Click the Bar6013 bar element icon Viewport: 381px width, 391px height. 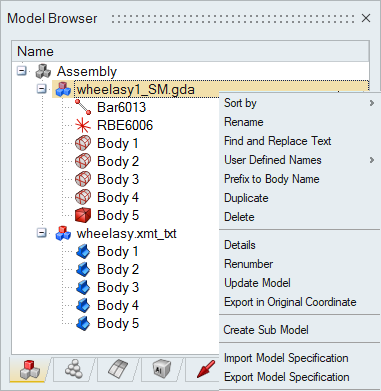pyautogui.click(x=83, y=107)
